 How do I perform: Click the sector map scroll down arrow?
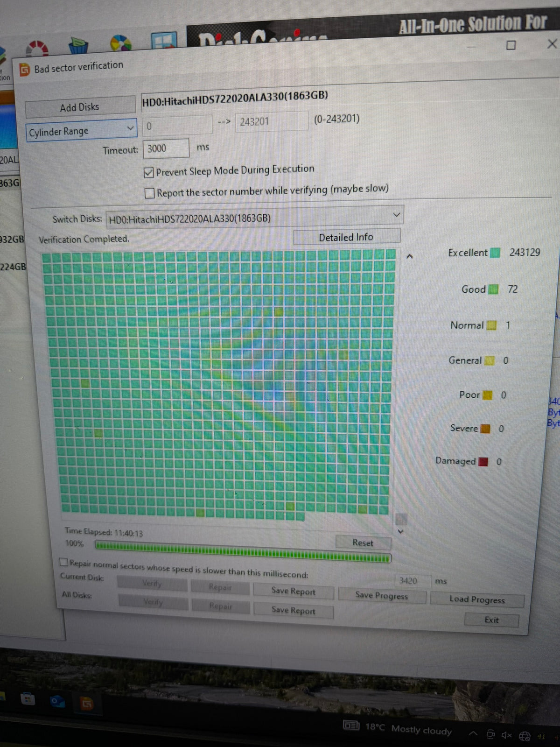[400, 531]
